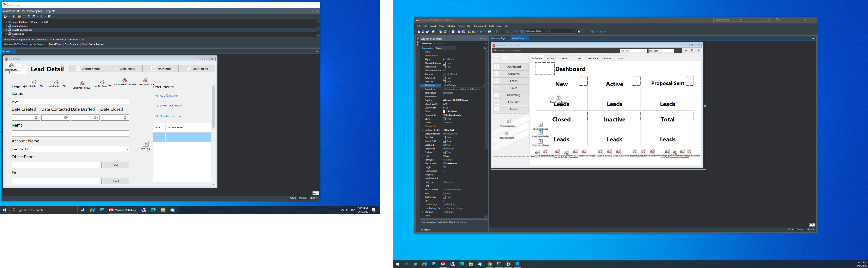Open the Multi-Device Preview tab
This screenshot has width=868, height=268.
point(93,44)
